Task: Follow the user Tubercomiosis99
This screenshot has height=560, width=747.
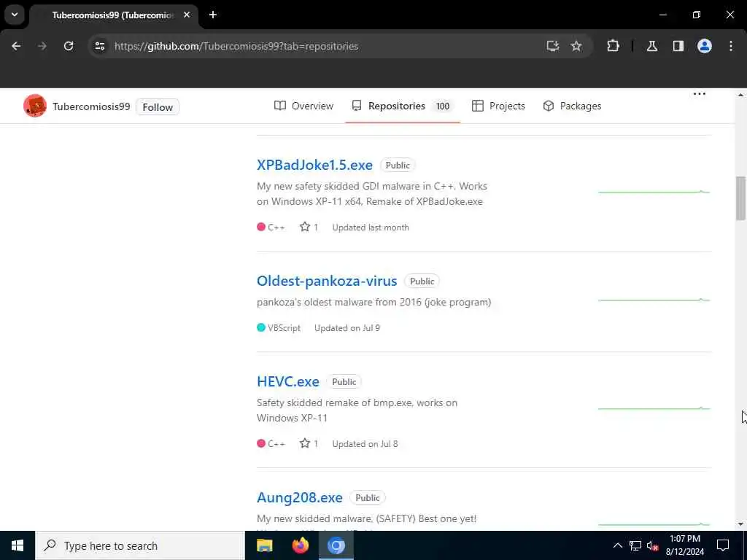Action: (x=158, y=107)
